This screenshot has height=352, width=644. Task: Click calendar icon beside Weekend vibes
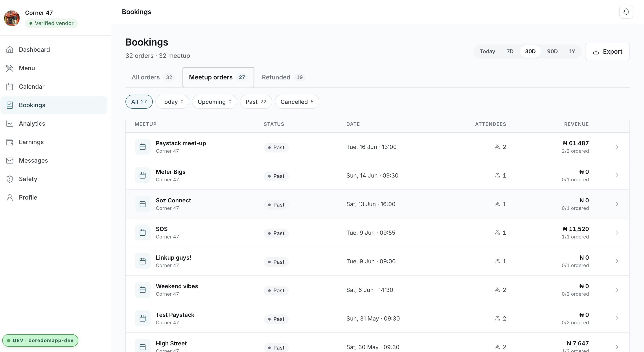[x=142, y=290]
